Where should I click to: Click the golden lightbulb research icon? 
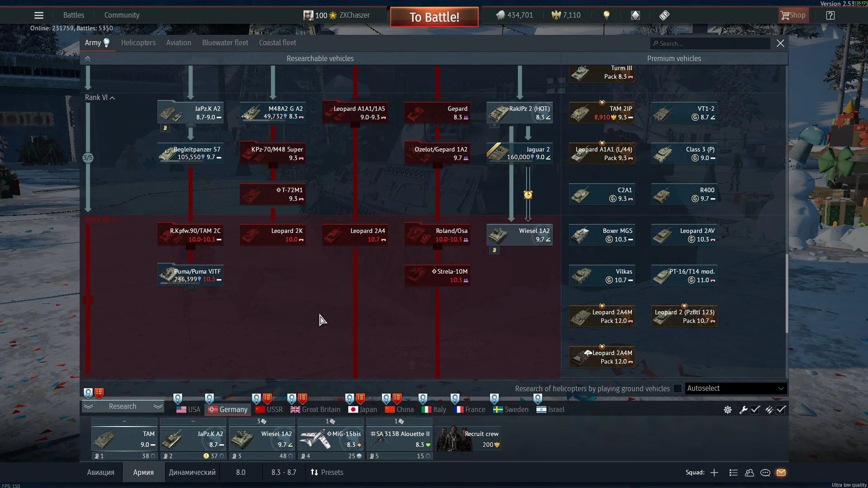(x=606, y=15)
